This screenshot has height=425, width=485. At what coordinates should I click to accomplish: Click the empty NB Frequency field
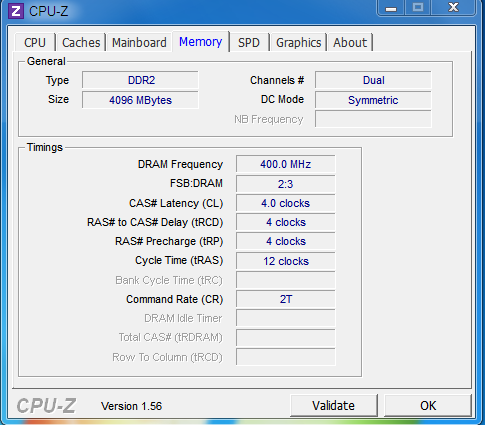click(x=373, y=119)
